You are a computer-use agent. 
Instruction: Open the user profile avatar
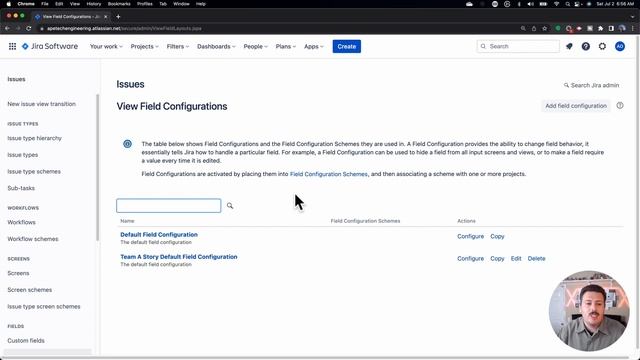tap(620, 47)
